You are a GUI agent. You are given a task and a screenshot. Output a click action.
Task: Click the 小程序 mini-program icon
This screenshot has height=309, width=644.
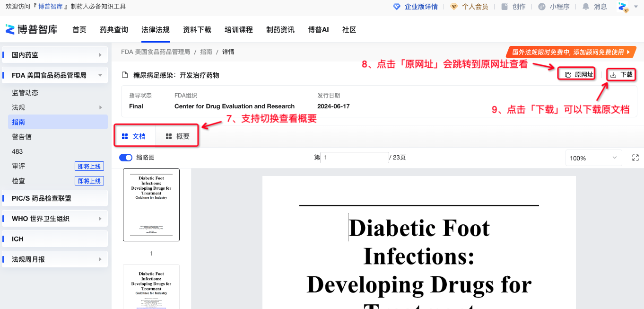pos(542,7)
